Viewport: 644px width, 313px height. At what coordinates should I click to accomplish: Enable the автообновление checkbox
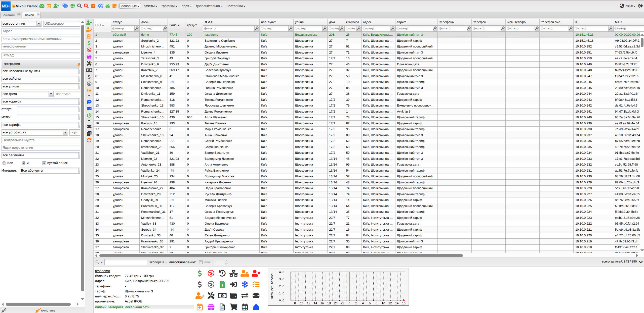click(200, 262)
